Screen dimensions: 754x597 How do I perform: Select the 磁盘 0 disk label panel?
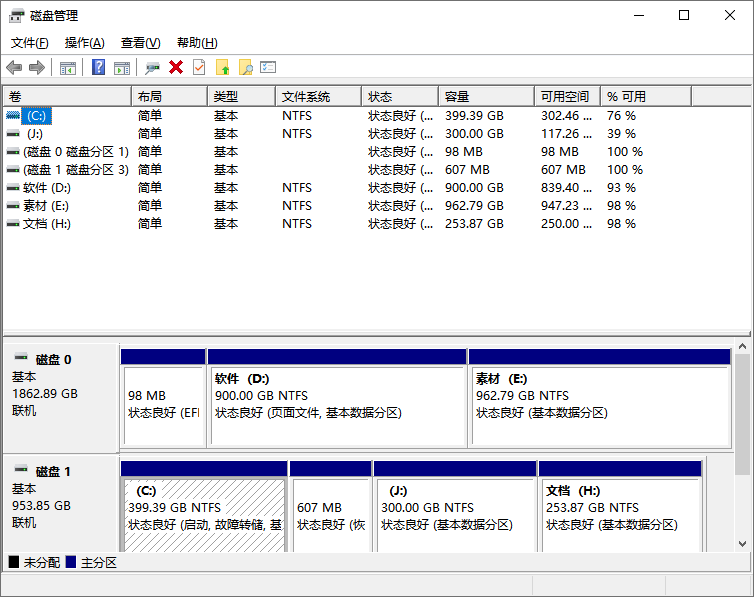(x=61, y=398)
